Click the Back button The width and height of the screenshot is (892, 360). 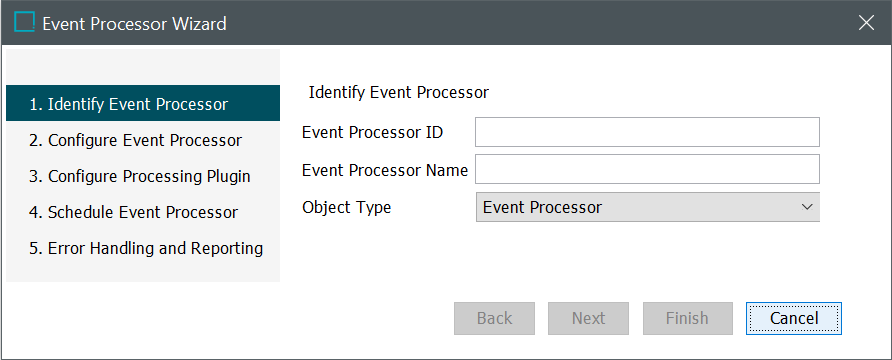point(494,318)
